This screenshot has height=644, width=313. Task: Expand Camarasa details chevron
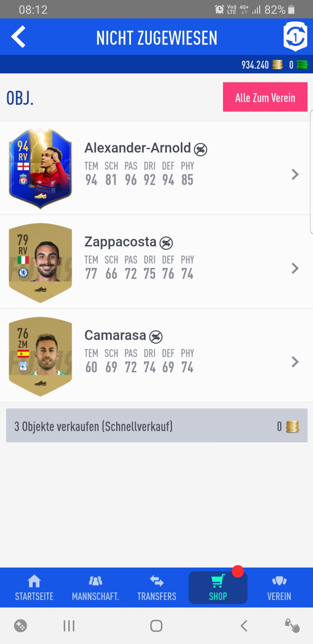coord(295,362)
